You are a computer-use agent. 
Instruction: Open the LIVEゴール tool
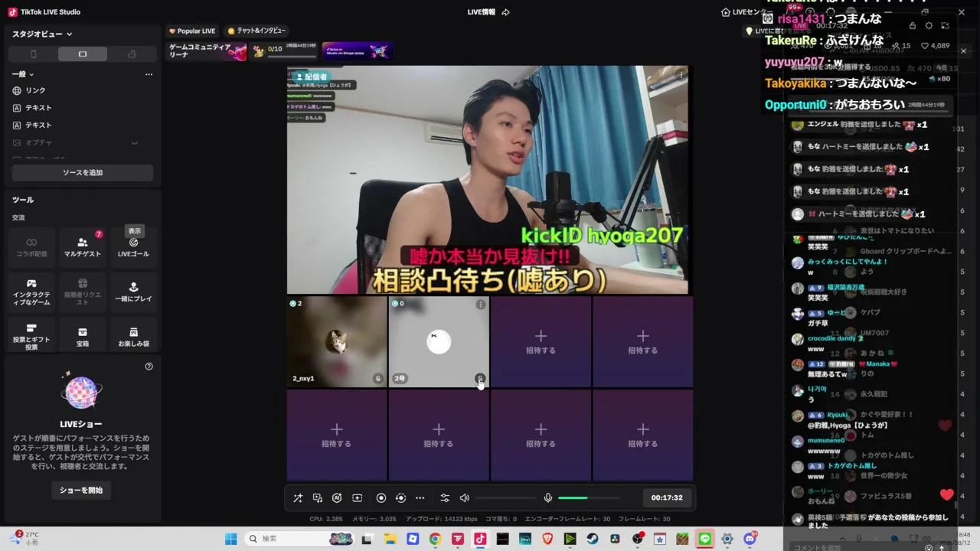tap(133, 247)
